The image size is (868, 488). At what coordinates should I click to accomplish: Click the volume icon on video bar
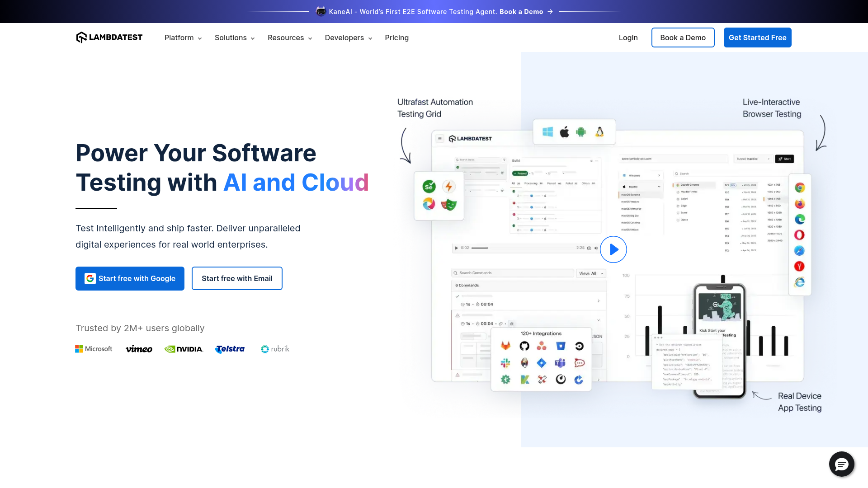(x=596, y=248)
